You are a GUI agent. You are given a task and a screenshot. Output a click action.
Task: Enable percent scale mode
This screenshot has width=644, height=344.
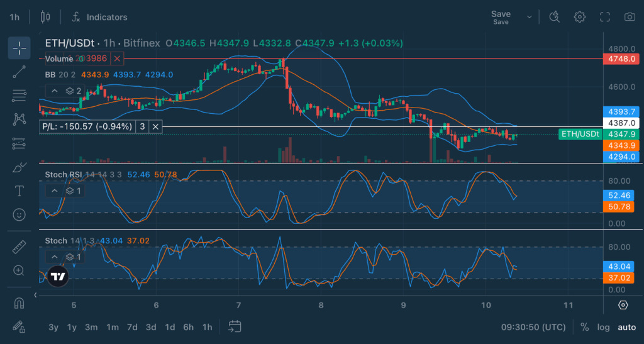[x=584, y=327]
